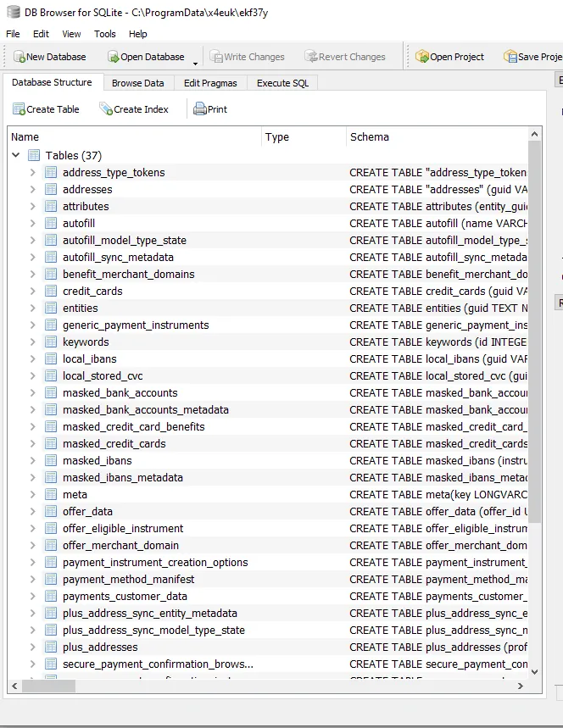Collapse the Tables (37) tree node
Image resolution: width=563 pixels, height=728 pixels.
[16, 156]
